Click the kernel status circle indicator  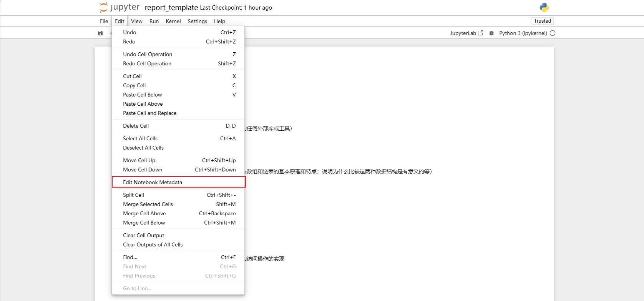[x=553, y=33]
